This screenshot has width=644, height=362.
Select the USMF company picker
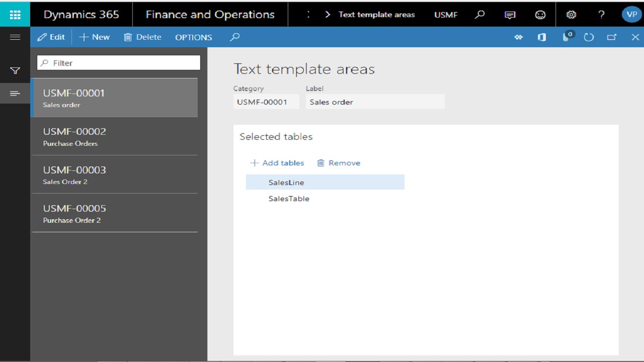(446, 15)
